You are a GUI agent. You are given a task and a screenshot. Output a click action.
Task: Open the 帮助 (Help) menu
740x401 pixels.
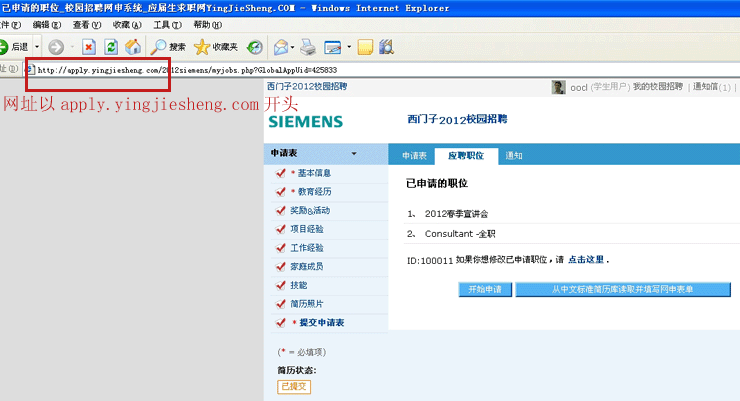tap(207, 25)
